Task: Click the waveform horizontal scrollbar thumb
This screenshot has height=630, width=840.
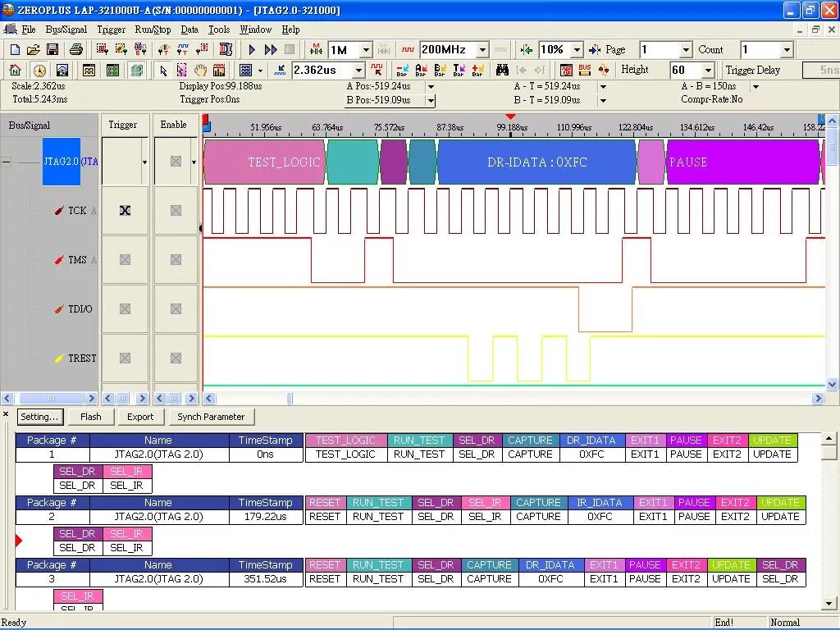Action: [x=290, y=398]
